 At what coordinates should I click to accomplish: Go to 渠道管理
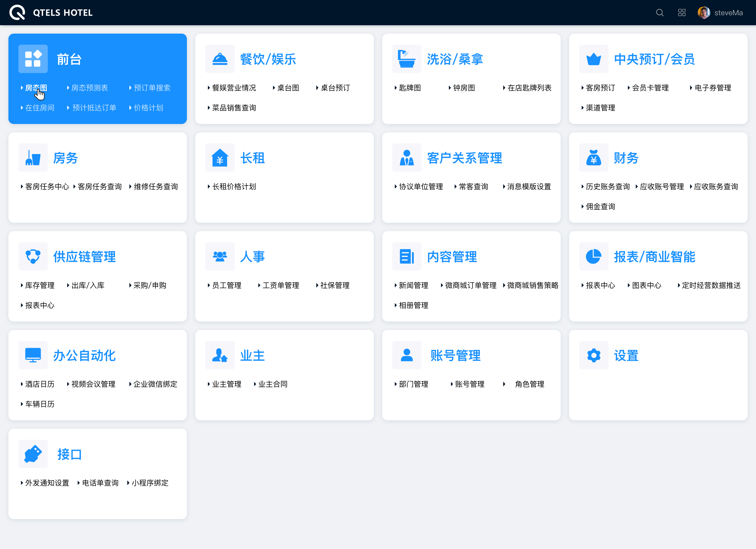pyautogui.click(x=600, y=108)
